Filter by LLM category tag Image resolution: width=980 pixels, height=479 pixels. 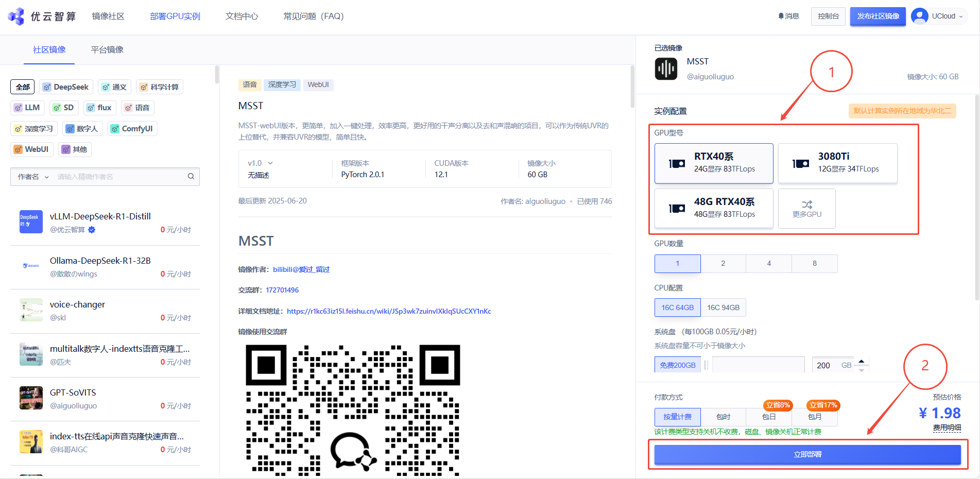[x=27, y=108]
